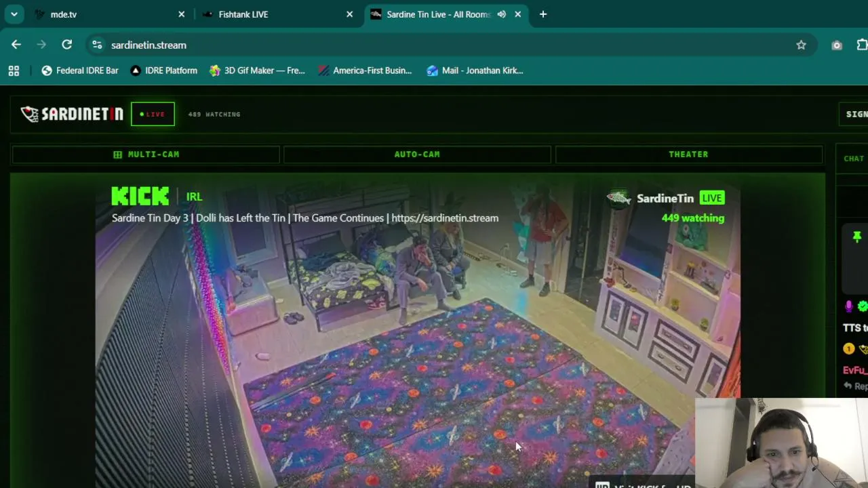Click the EvFu username in chat
The width and height of the screenshot is (868, 488).
(x=855, y=370)
